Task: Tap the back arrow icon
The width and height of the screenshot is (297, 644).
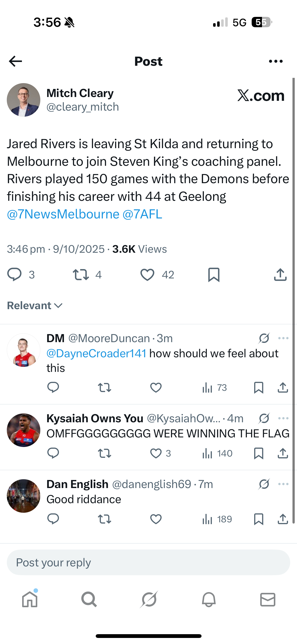Action: (x=15, y=61)
